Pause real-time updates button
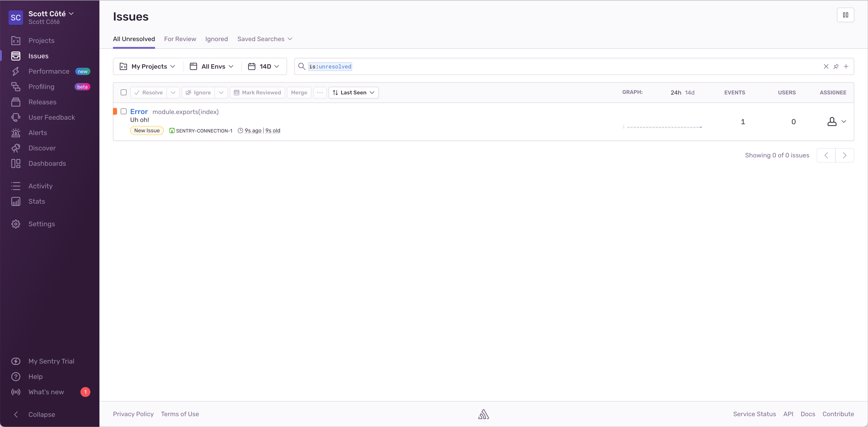Screen dimensions: 868x427 click(845, 15)
